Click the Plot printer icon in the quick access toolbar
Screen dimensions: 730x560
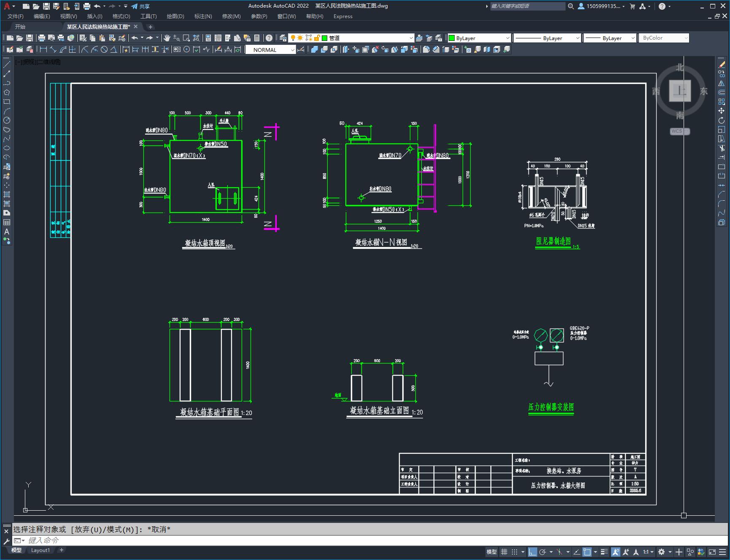tap(87, 6)
